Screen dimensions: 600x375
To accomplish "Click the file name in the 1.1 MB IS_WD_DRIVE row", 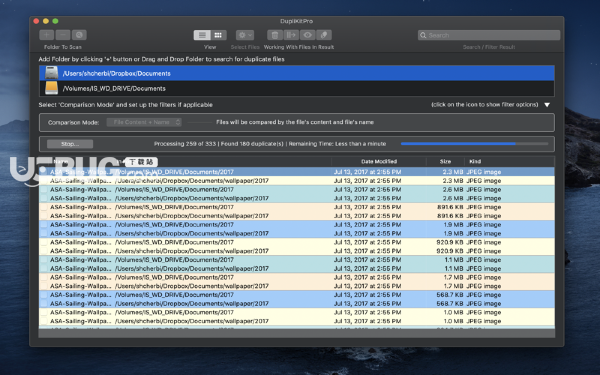I will point(81,260).
